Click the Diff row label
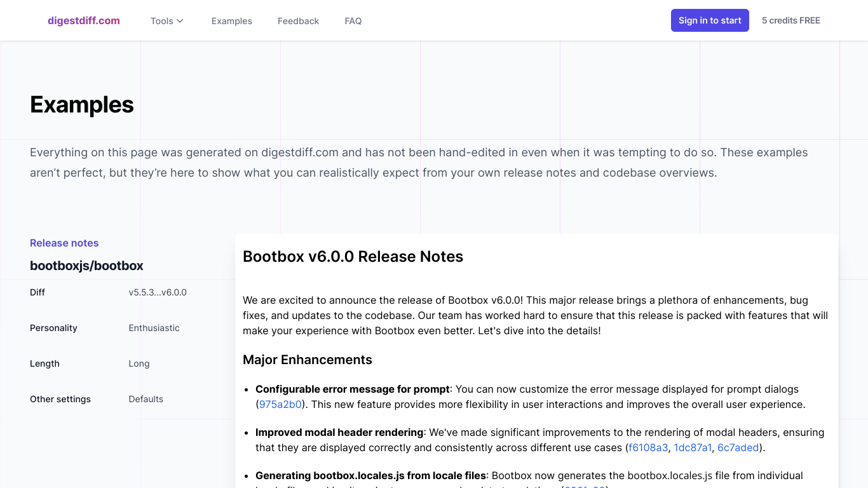868x488 pixels. click(37, 292)
